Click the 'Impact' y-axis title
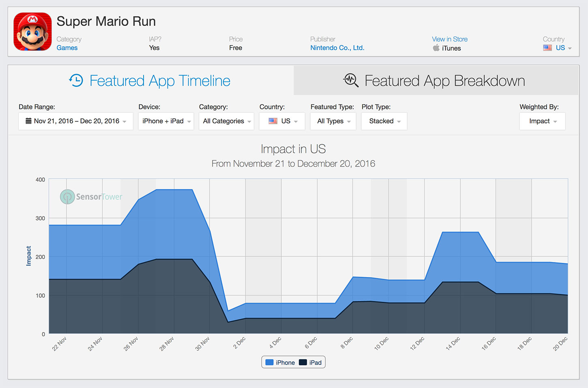The width and height of the screenshot is (588, 388). [x=28, y=256]
